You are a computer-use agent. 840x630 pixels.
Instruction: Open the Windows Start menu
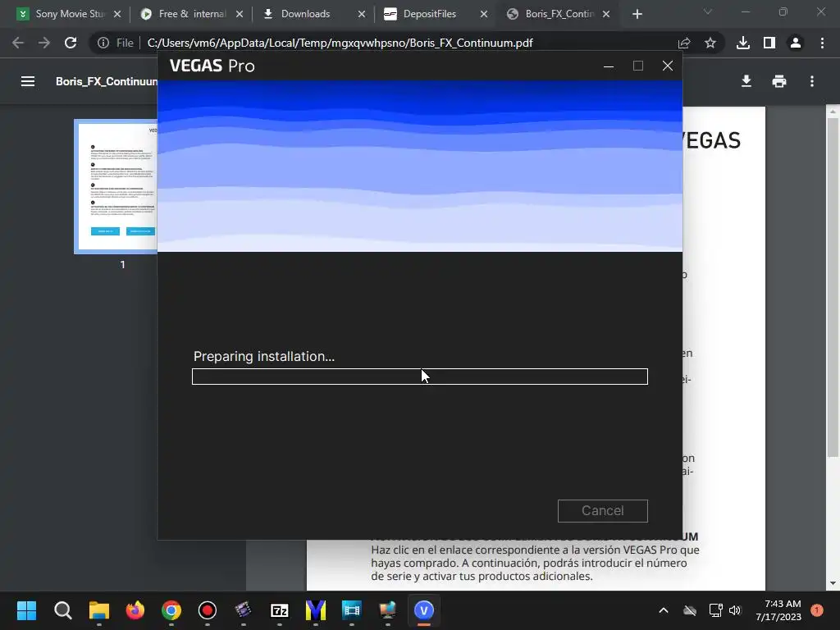[x=26, y=610]
